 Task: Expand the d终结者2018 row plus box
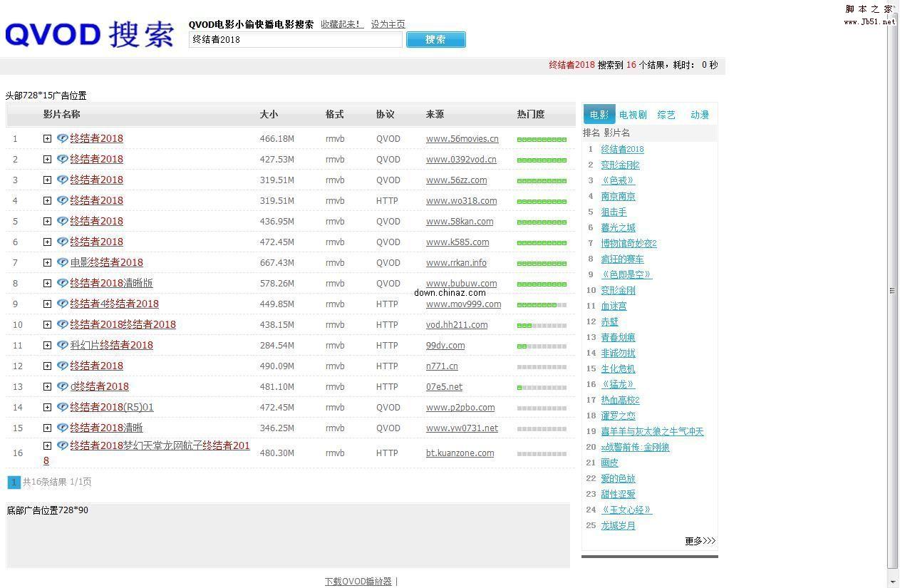[x=47, y=387]
